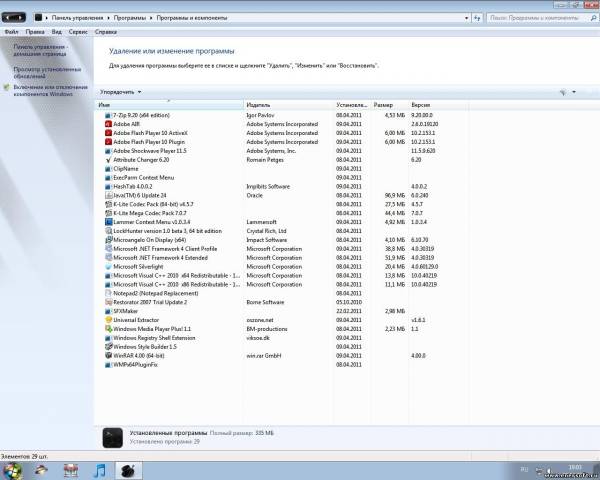This screenshot has width=600, height=480.
Task: Open the Справка menu
Action: [x=106, y=32]
